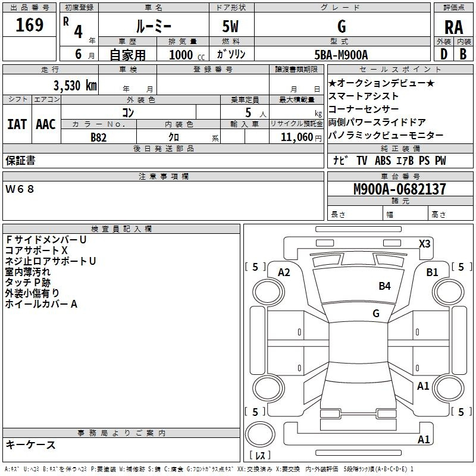476x476 pixels.
Task: Click the X3 damage marker on the diagram
Action: tap(424, 243)
